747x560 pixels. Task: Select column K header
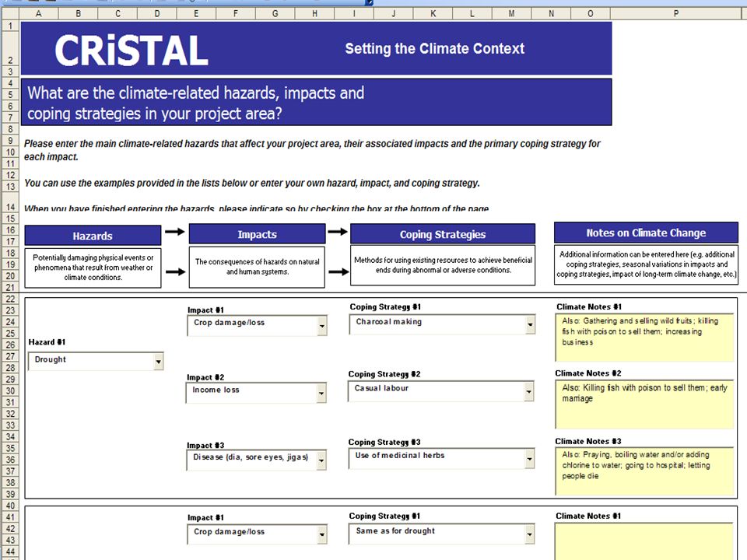pos(433,14)
